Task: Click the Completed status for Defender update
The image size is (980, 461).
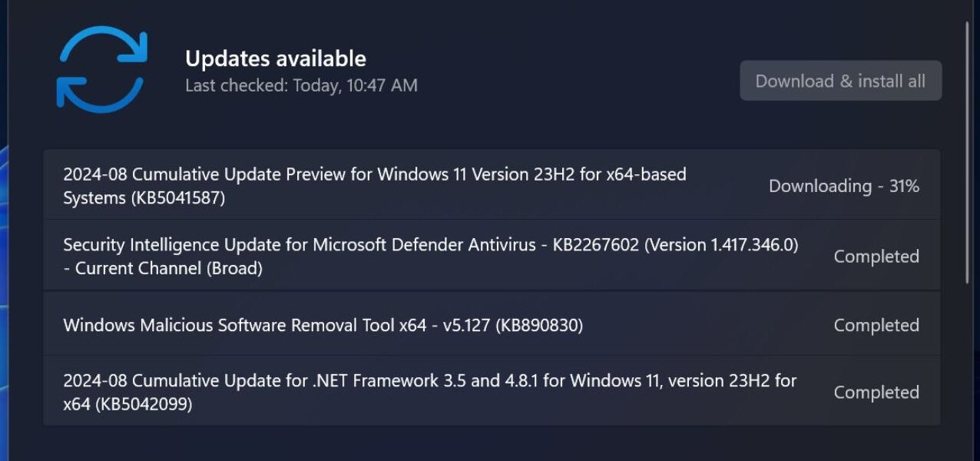Action: 876,256
